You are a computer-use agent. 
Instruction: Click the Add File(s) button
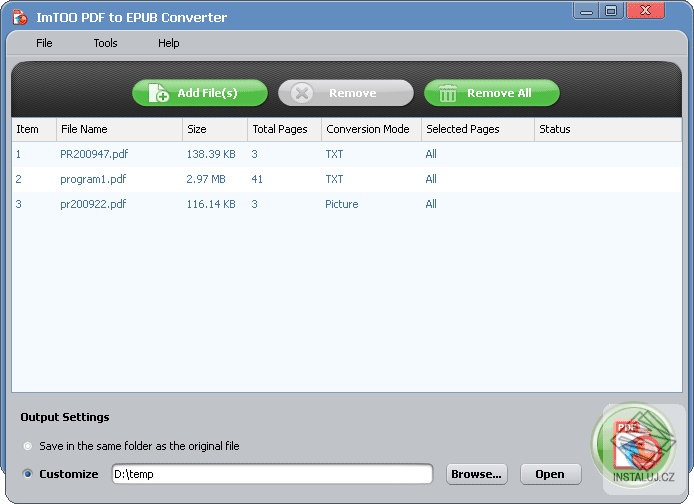point(200,93)
